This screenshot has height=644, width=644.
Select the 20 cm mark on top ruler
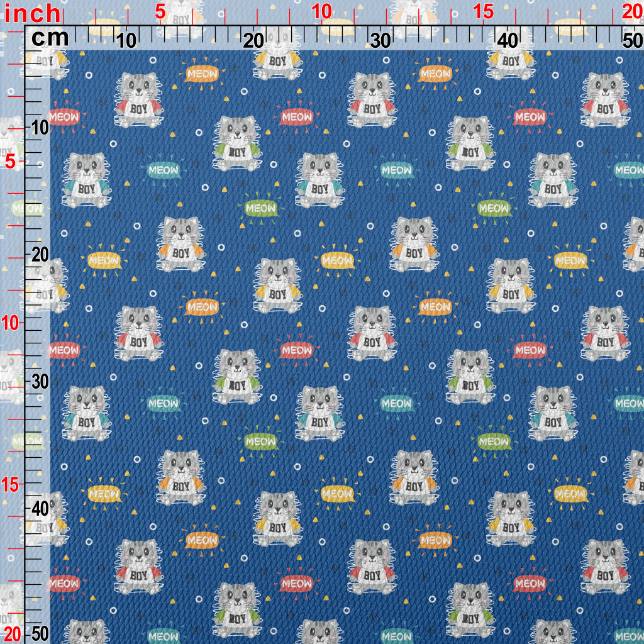click(254, 41)
